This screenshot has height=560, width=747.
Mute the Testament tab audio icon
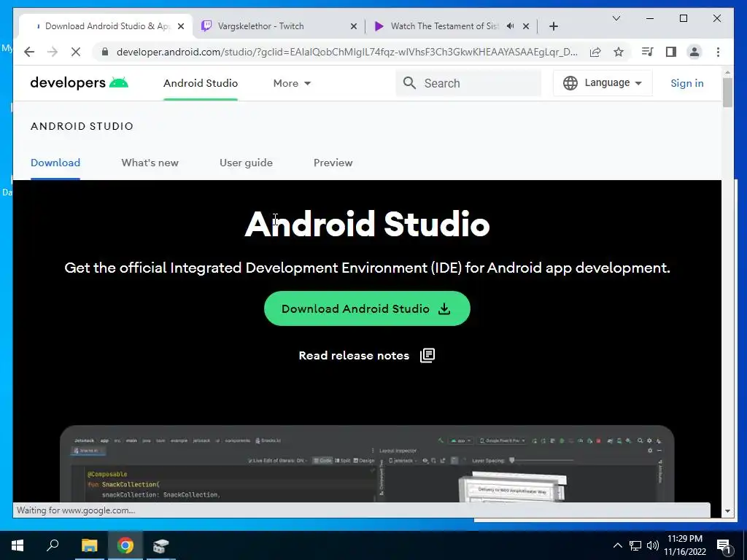point(510,26)
